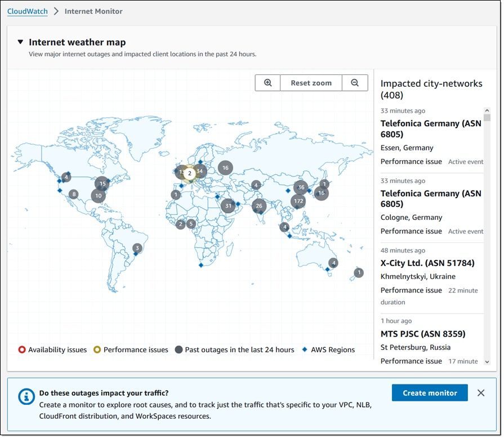Click the AWS Region diamond in Scandinavia
The width and height of the screenshot is (504, 438).
[x=200, y=162]
